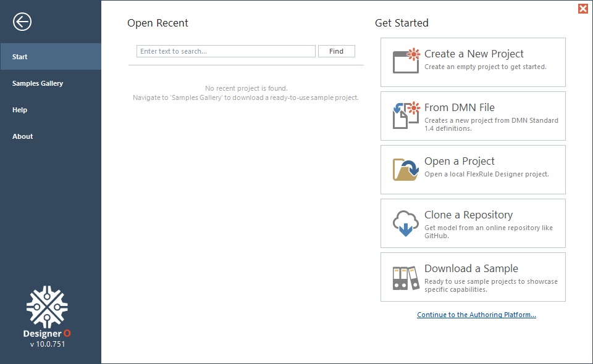Select the Start menu item
The width and height of the screenshot is (593, 364).
click(x=51, y=57)
